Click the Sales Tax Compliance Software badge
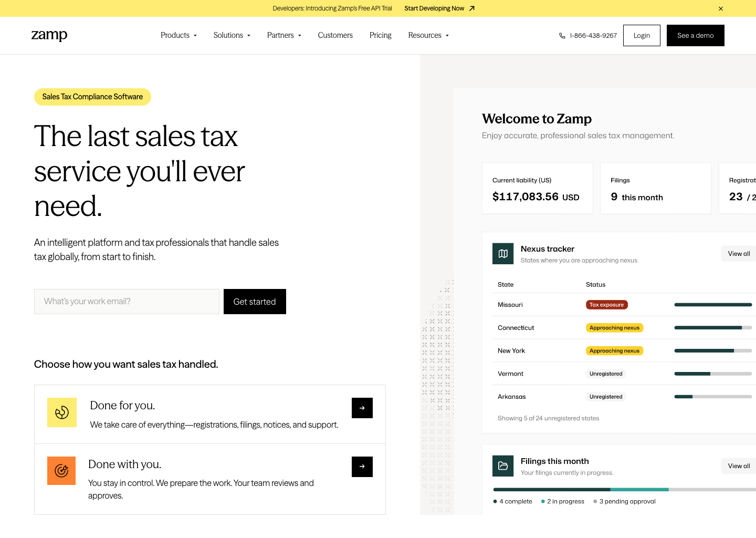This screenshot has width=756, height=538. pos(92,97)
